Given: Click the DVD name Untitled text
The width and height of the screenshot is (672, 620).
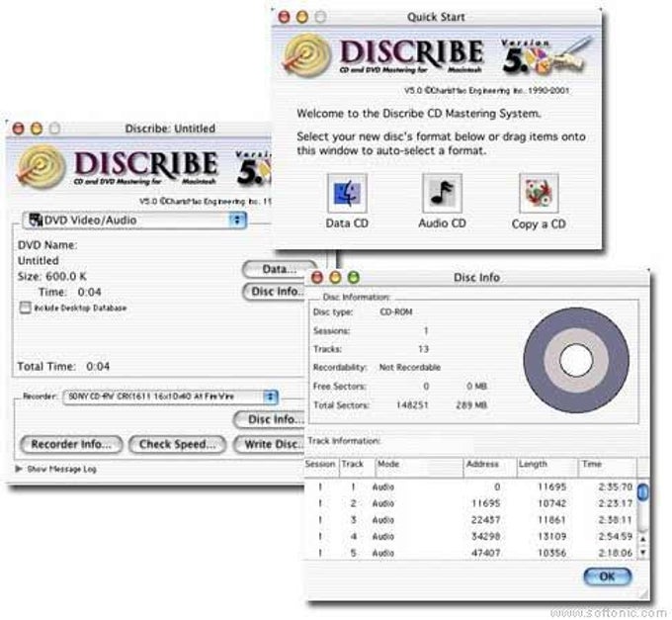Looking at the screenshot, I should 39,261.
